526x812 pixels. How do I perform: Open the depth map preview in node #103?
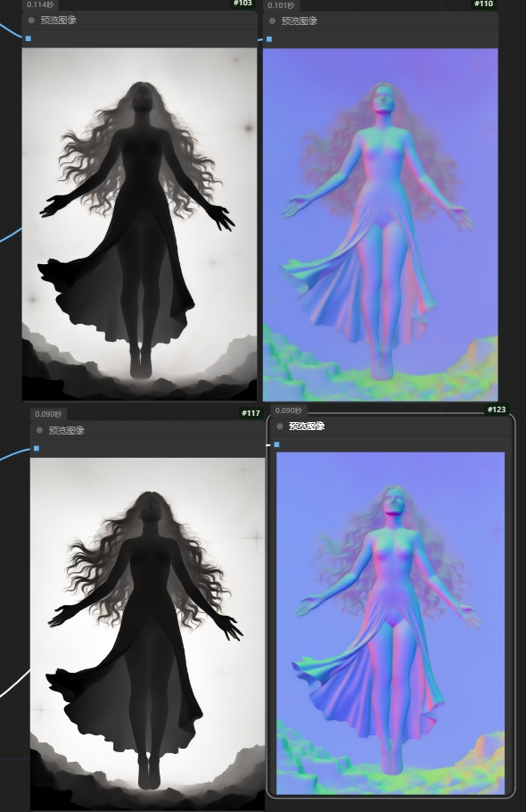click(140, 224)
